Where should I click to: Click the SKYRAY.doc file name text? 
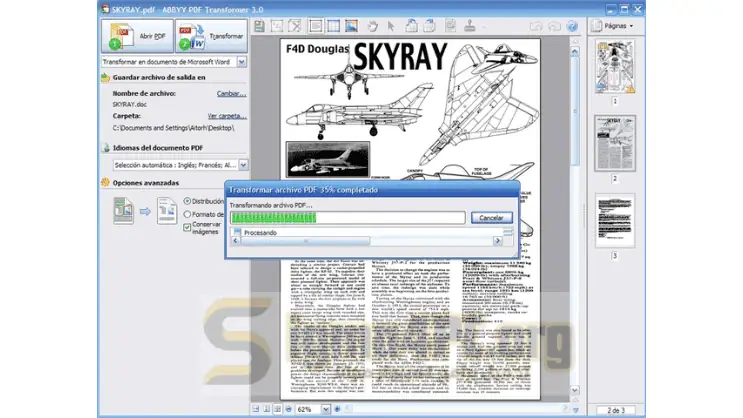(129, 104)
